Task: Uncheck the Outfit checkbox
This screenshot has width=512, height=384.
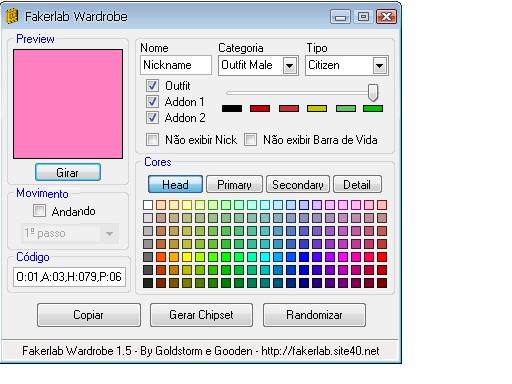Action: tap(152, 86)
